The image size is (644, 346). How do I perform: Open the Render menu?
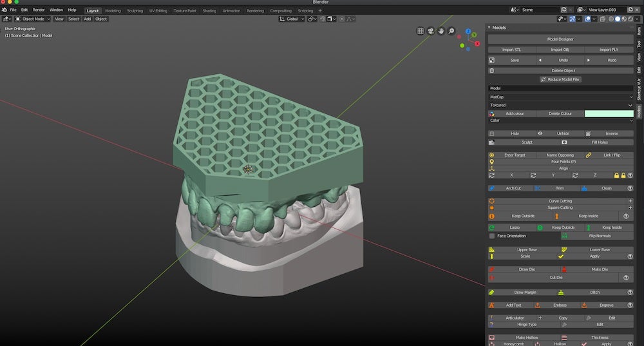pos(39,10)
